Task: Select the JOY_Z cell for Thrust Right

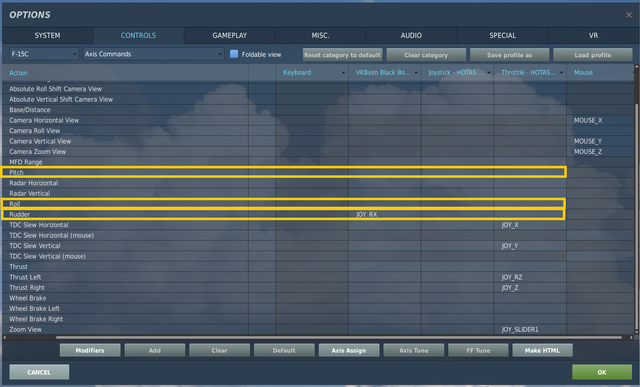Action: coord(530,287)
